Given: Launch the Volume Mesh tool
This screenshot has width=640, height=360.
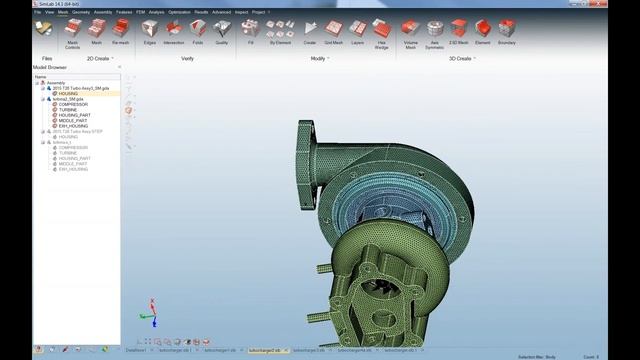Looking at the screenshot, I should 411,35.
